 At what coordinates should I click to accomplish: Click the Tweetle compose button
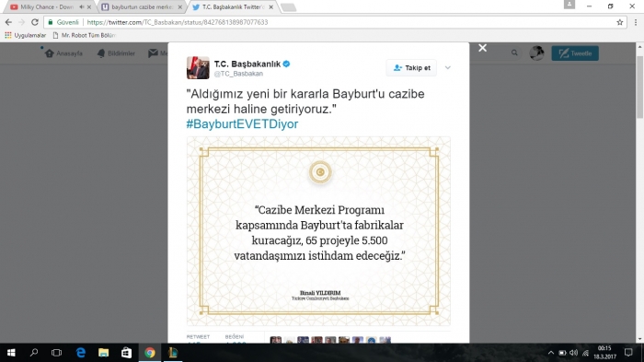coord(575,53)
